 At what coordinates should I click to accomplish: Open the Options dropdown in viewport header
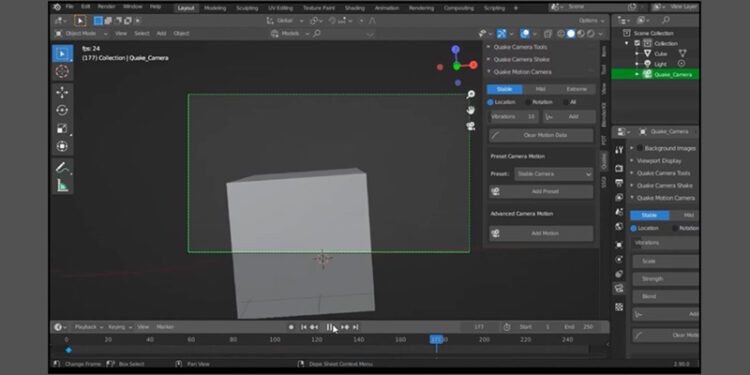pos(592,21)
